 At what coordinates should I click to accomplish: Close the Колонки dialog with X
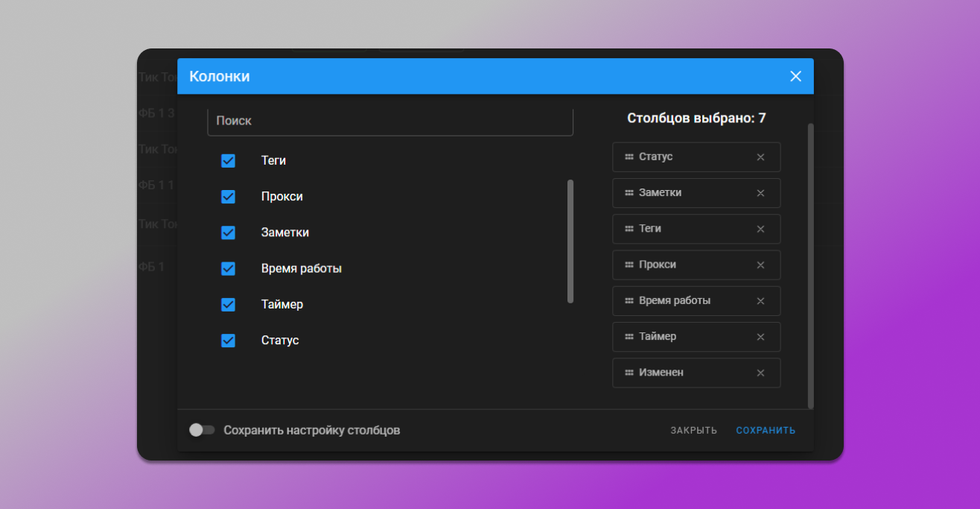tap(795, 76)
